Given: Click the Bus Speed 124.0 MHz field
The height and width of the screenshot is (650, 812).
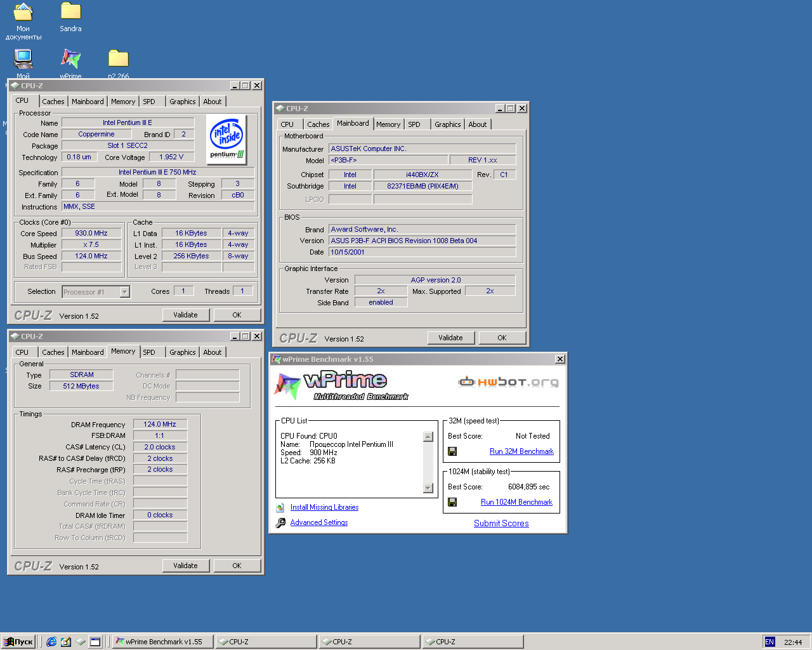Looking at the screenshot, I should (91, 256).
